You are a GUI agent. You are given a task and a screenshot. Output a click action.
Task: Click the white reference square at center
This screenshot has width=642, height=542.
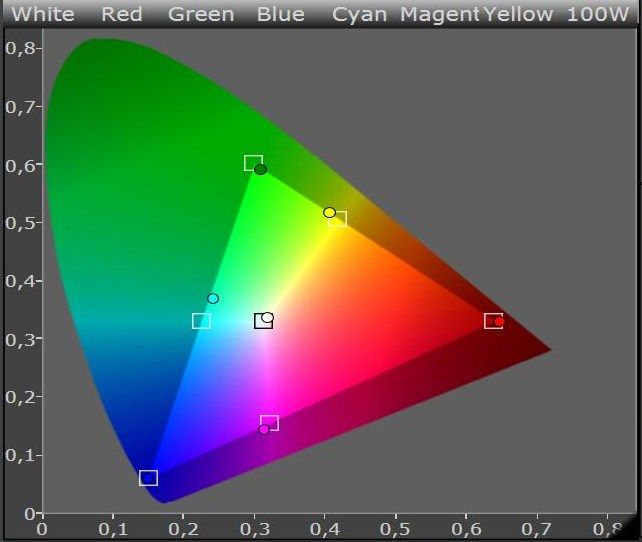coord(263,321)
